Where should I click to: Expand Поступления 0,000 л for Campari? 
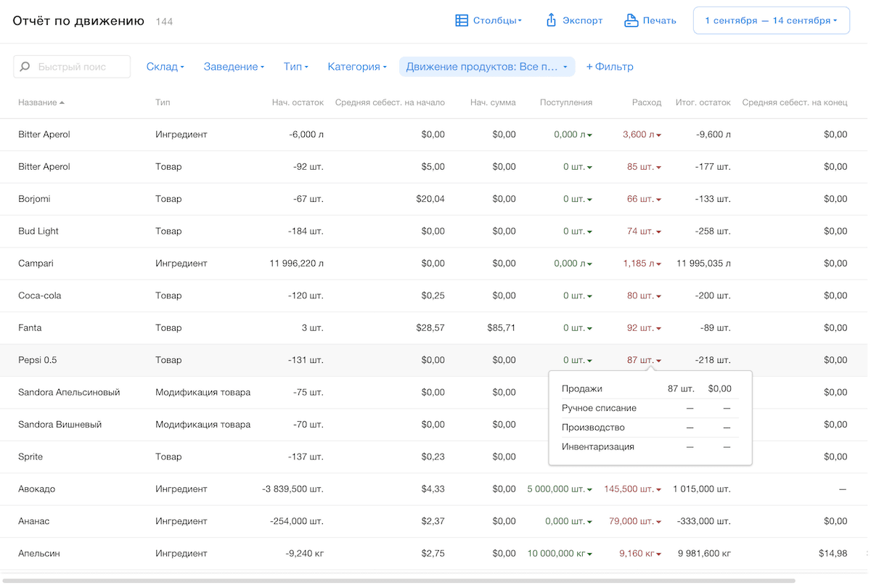pos(573,264)
